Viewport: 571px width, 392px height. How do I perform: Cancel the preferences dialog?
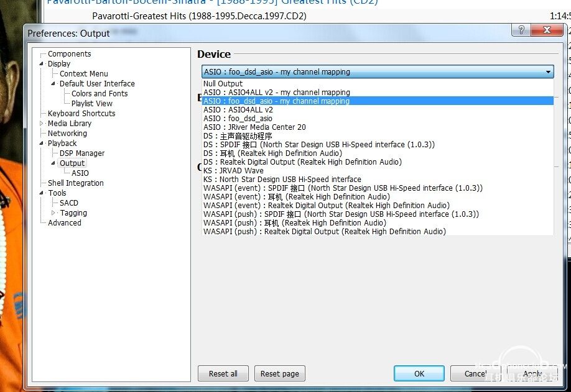(476, 373)
